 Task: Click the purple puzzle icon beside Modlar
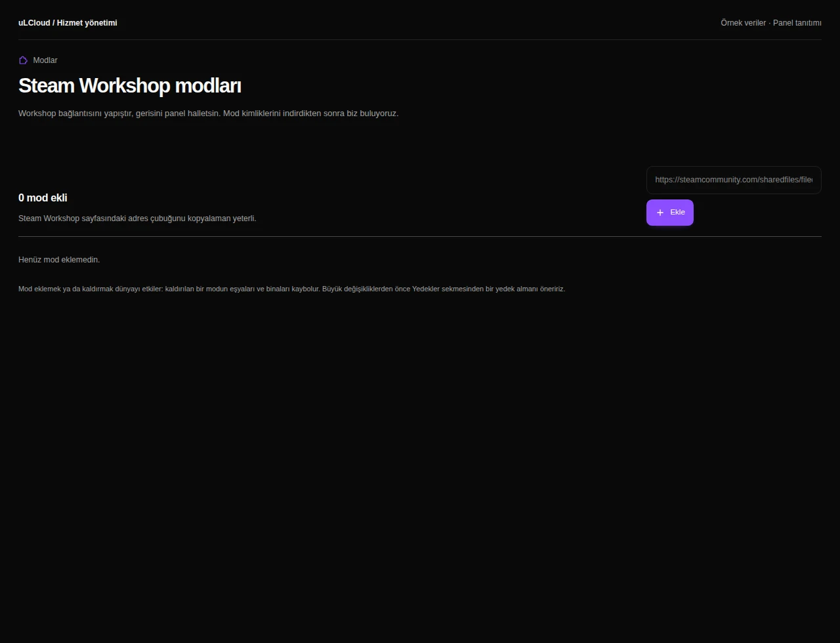23,60
